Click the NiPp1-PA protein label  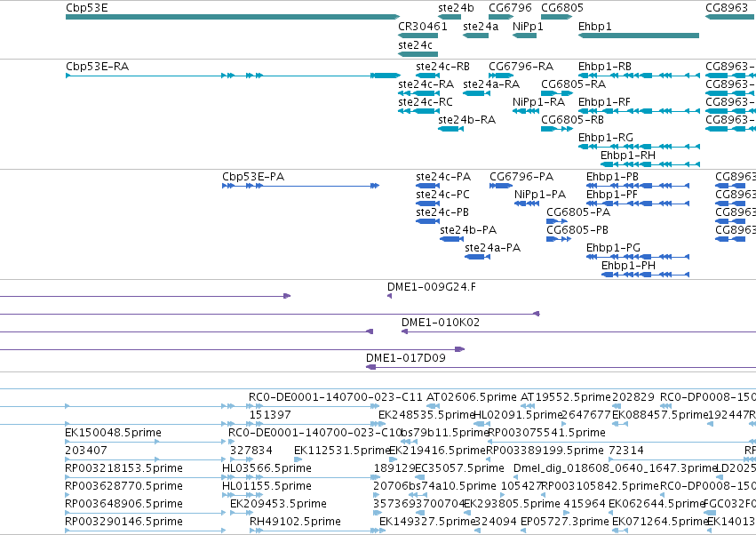540,195
